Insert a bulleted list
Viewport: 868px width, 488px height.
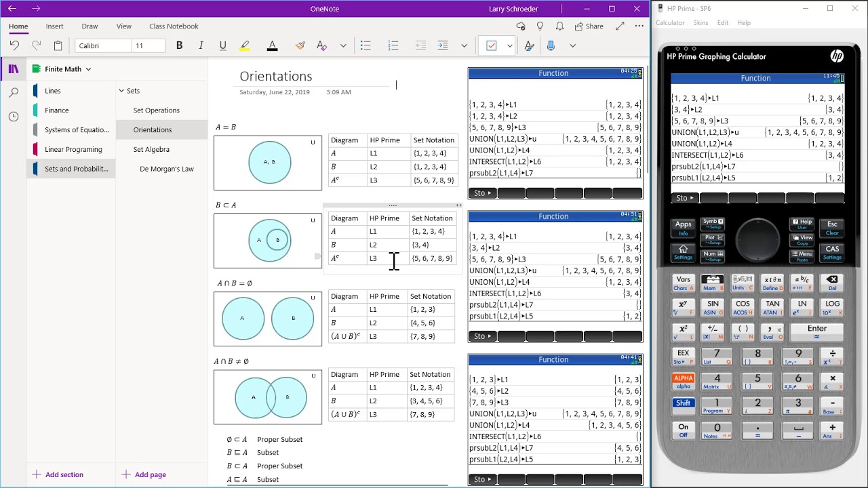tap(366, 45)
